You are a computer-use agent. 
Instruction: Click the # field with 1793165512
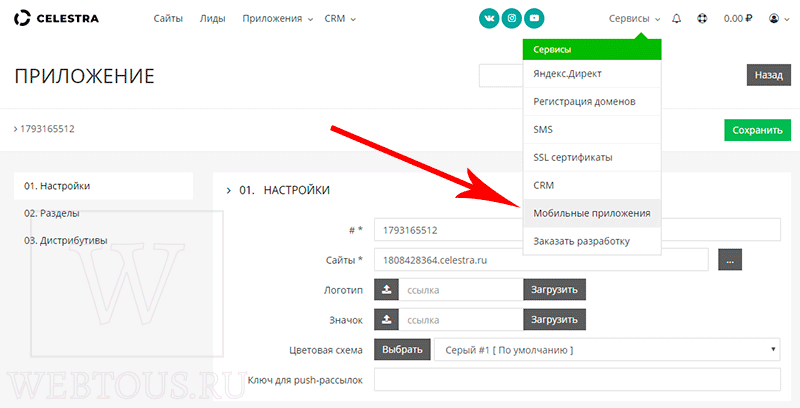click(x=577, y=230)
